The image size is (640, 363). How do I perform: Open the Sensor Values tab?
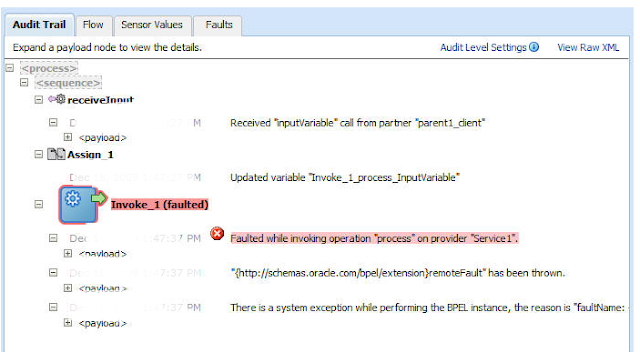point(152,25)
